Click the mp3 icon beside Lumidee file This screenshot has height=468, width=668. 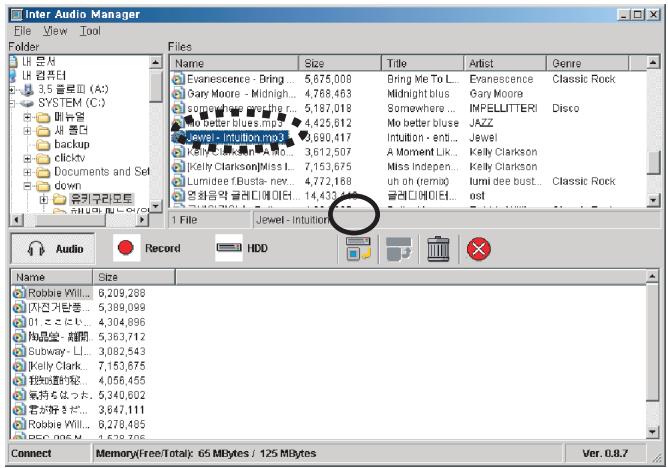coord(178,181)
